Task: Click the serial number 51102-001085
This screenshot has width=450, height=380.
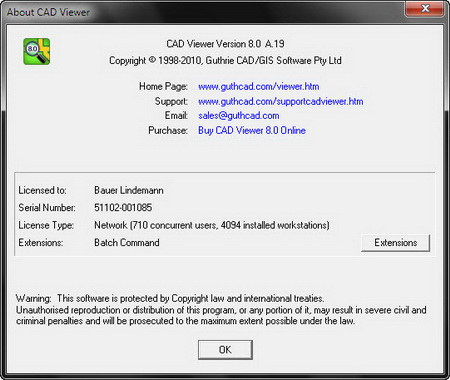Action: (123, 208)
